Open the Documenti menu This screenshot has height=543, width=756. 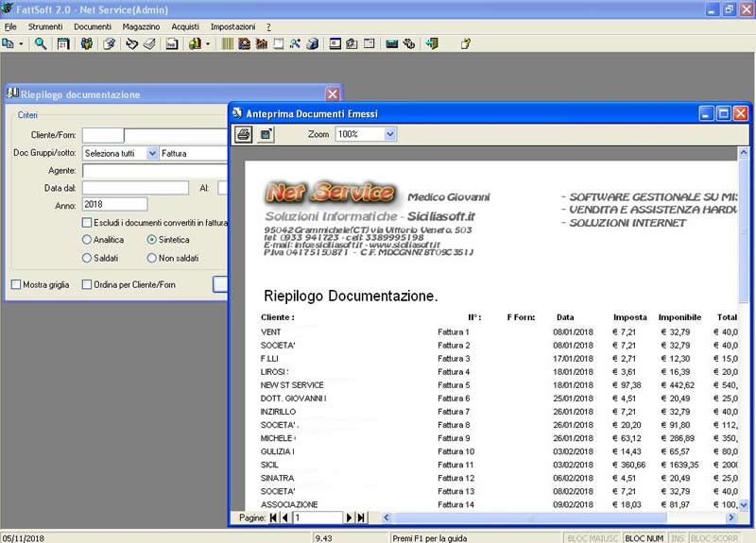pos(93,27)
